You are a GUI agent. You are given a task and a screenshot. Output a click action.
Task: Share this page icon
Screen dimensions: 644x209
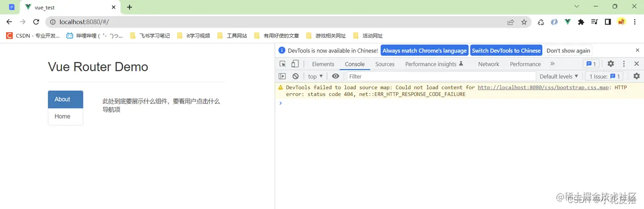click(x=511, y=22)
